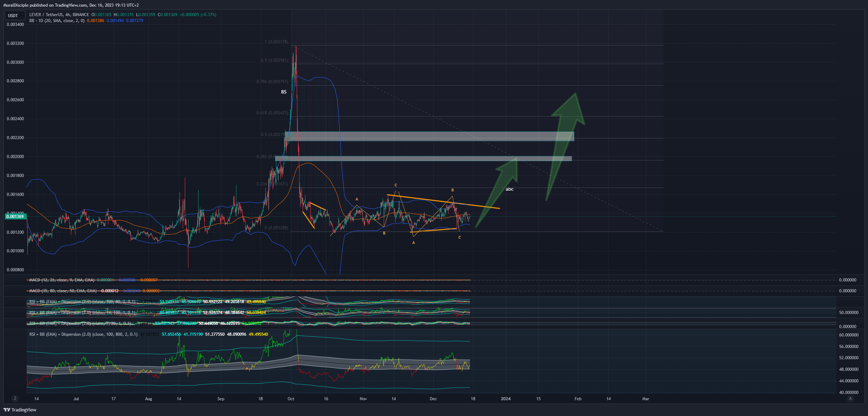The height and width of the screenshot is (416, 868).
Task: Click the orange BB basis value 0.001386
Action: click(x=95, y=21)
